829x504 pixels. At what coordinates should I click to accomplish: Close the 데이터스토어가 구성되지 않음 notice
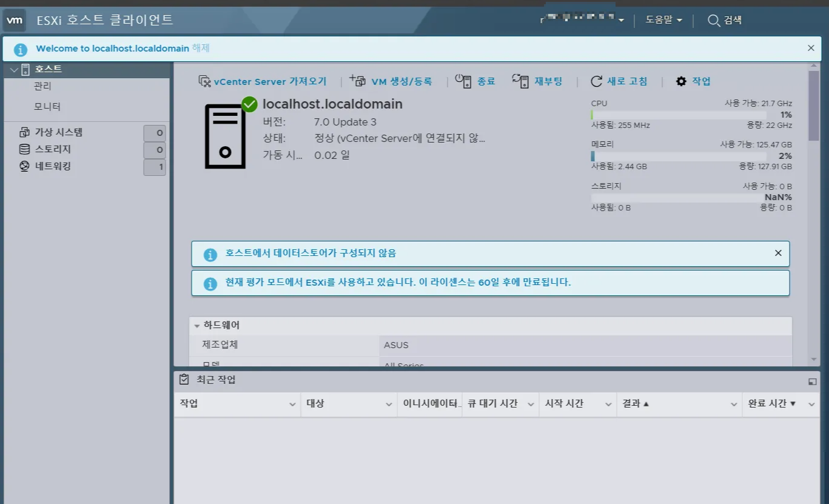tap(778, 253)
